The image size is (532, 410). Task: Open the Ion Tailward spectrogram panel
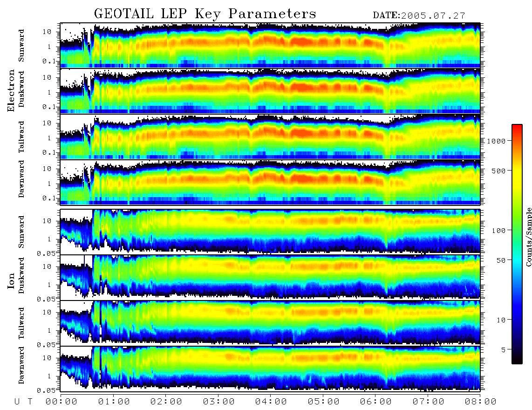coord(270,323)
